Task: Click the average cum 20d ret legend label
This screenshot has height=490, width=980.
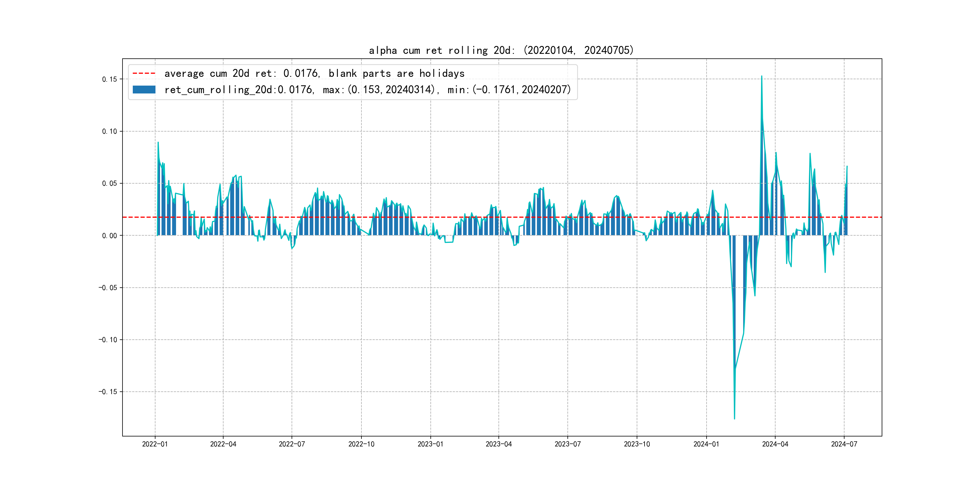Action: click(x=314, y=73)
